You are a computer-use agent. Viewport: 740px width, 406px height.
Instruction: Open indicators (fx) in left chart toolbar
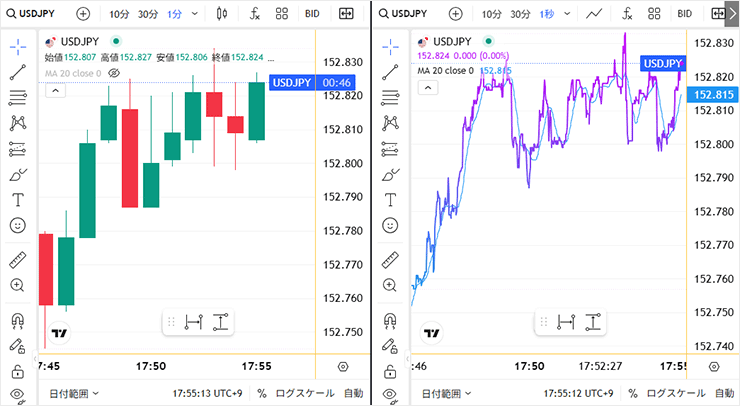pos(255,14)
